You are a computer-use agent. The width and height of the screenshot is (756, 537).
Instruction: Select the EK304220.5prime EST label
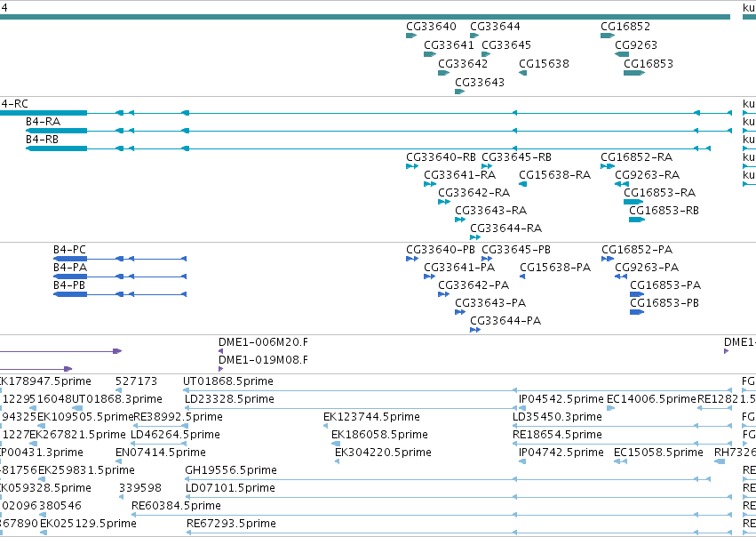pos(383,453)
